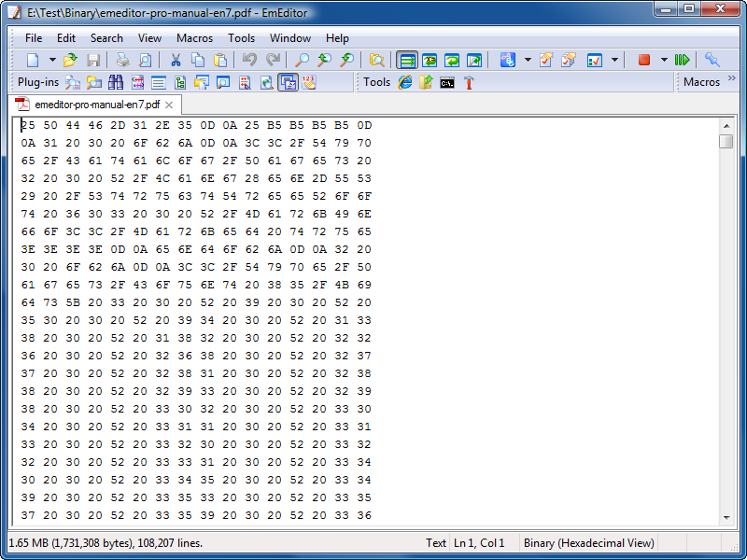Image resolution: width=747 pixels, height=560 pixels.
Task: Launch Internet Explorer external tool icon
Action: click(405, 82)
